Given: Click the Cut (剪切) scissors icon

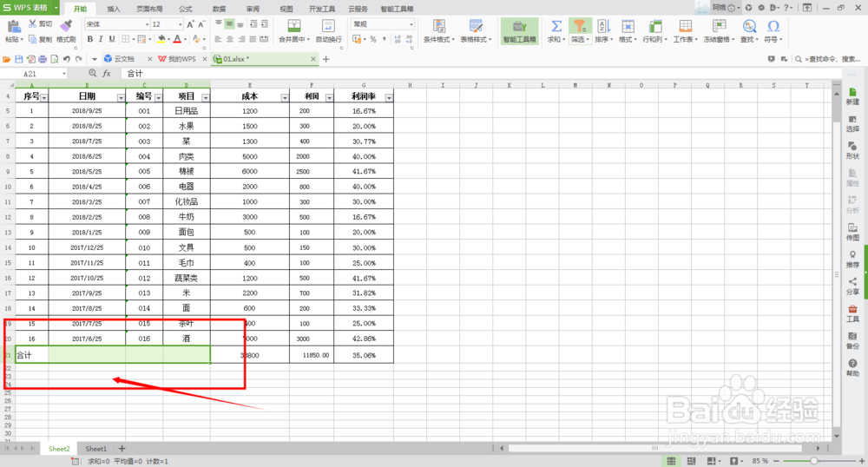Looking at the screenshot, I should click(x=33, y=23).
